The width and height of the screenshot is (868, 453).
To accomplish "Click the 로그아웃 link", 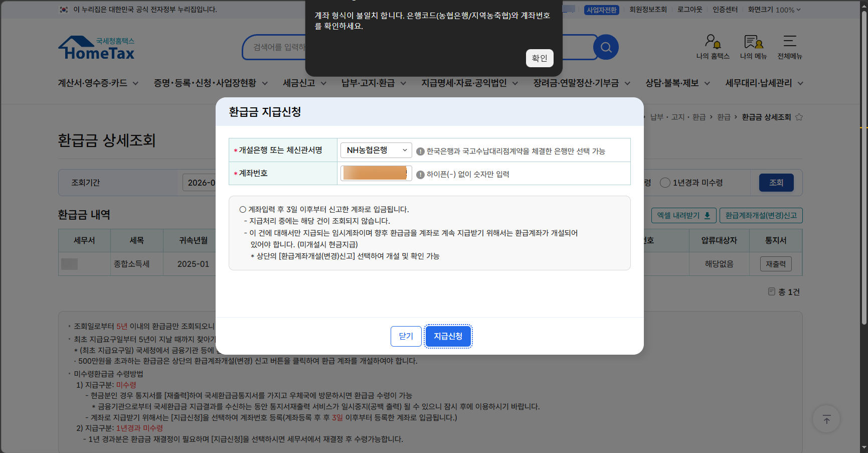I will point(690,10).
